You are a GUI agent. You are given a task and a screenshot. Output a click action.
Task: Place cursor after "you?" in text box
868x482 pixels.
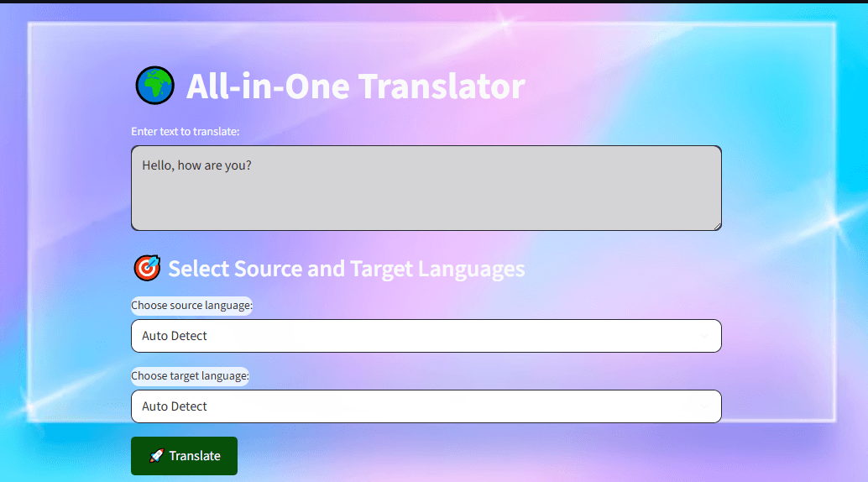(x=253, y=165)
